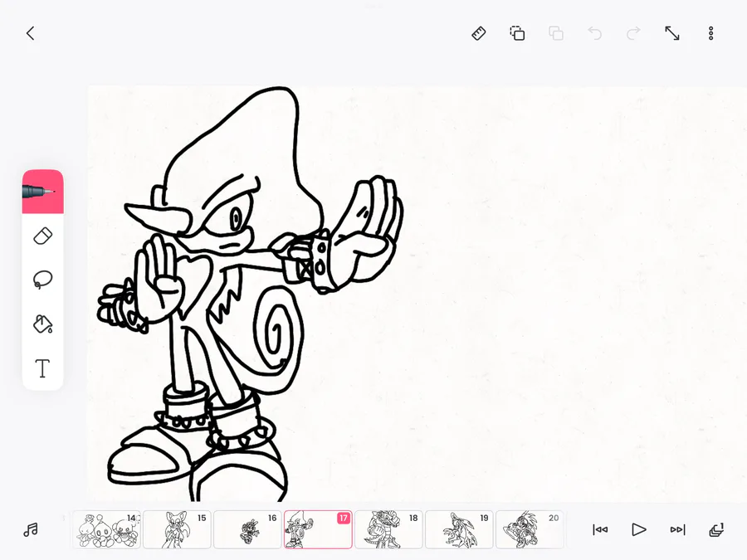Open the music and audio panel
The width and height of the screenshot is (747, 560).
31,529
